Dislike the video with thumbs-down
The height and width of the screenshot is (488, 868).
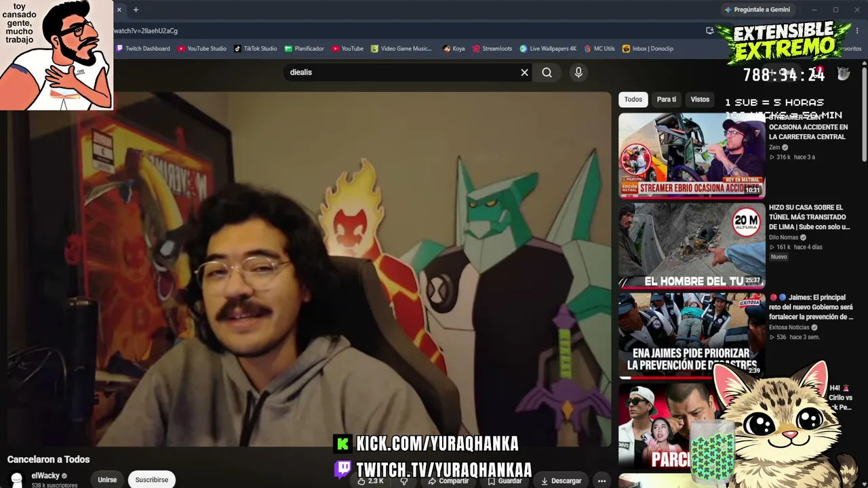click(404, 481)
